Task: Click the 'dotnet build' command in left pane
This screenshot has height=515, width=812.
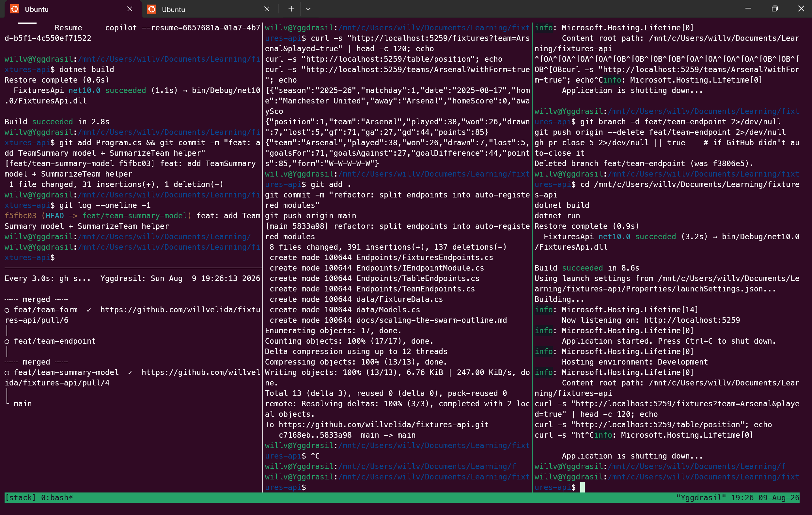Action: (87, 70)
